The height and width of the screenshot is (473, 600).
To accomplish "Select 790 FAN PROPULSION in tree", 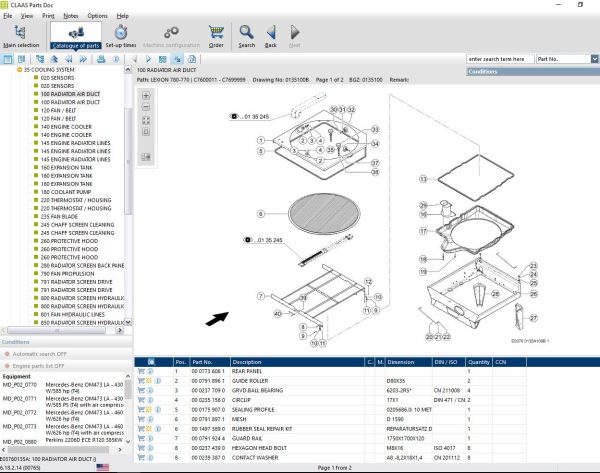I will (67, 273).
